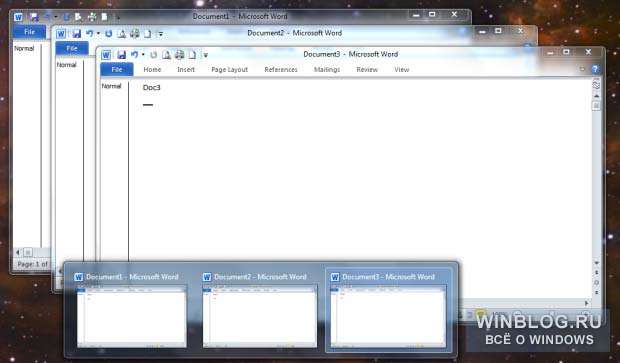Viewport: 620px width, 363px height.
Task: Open the Undo history dropdown arrow in Document3
Action: point(143,55)
